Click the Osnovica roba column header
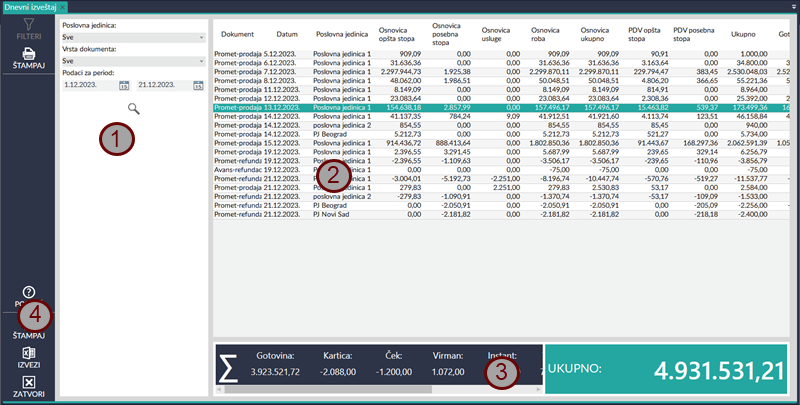800x405 pixels. pos(545,34)
